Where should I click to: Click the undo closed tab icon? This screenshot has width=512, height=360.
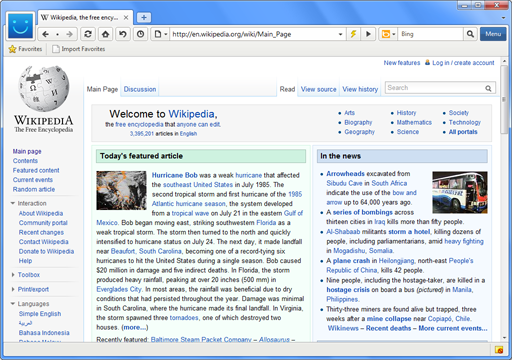[x=123, y=34]
